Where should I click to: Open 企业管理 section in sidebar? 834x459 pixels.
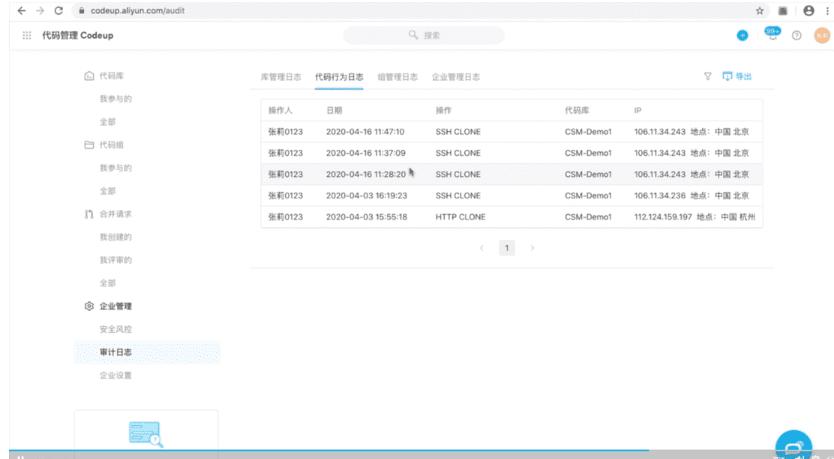(115, 306)
